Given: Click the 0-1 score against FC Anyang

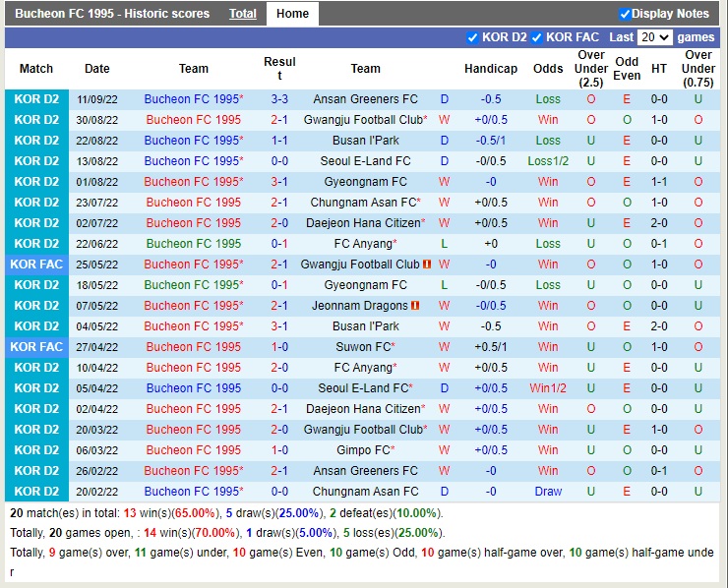Looking at the screenshot, I should point(279,244).
